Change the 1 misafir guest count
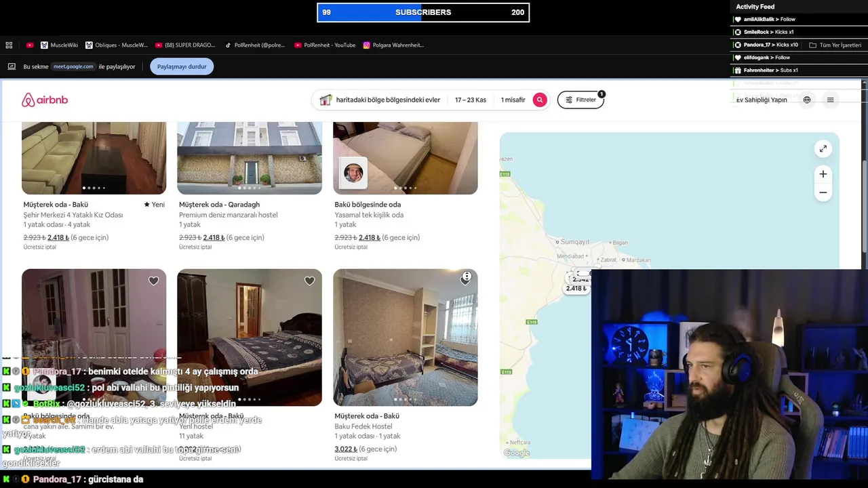This screenshot has width=868, height=488. point(513,100)
